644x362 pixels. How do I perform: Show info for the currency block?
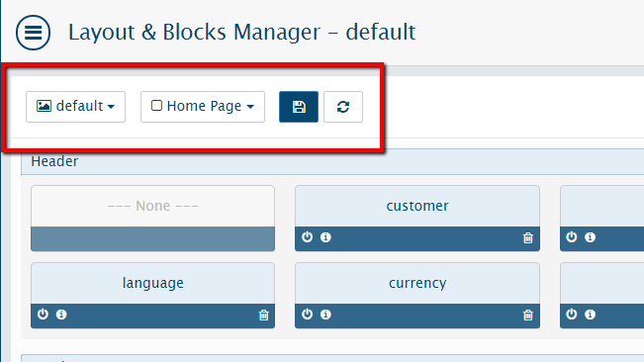tap(325, 315)
